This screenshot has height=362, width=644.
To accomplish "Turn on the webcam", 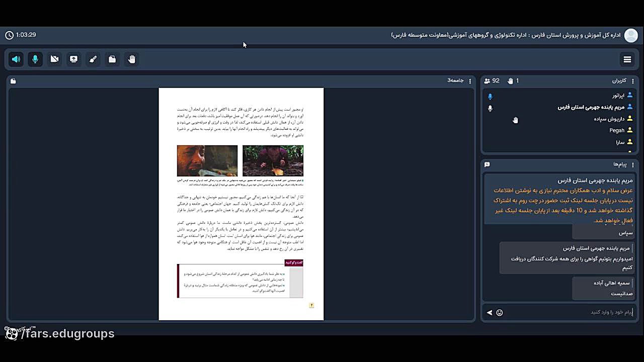I will click(54, 59).
